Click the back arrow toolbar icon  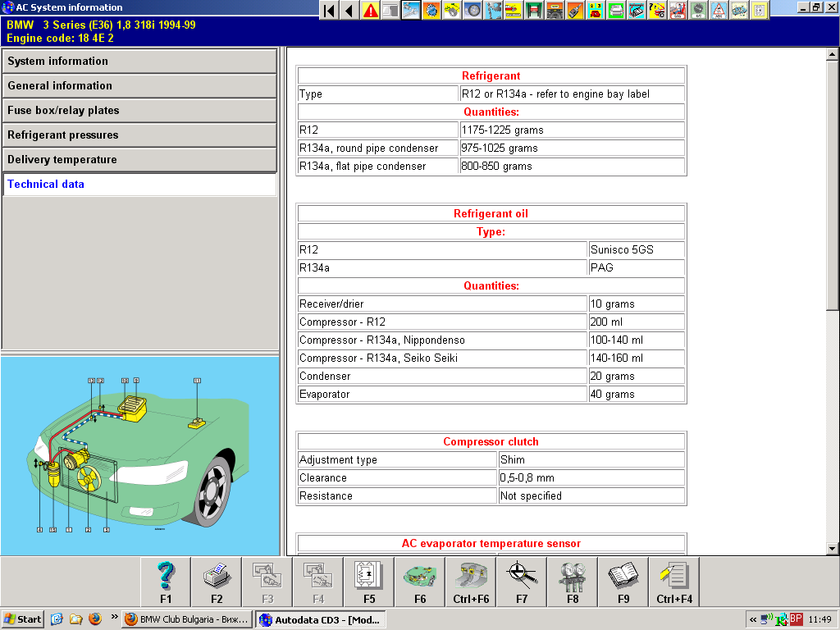[x=349, y=10]
